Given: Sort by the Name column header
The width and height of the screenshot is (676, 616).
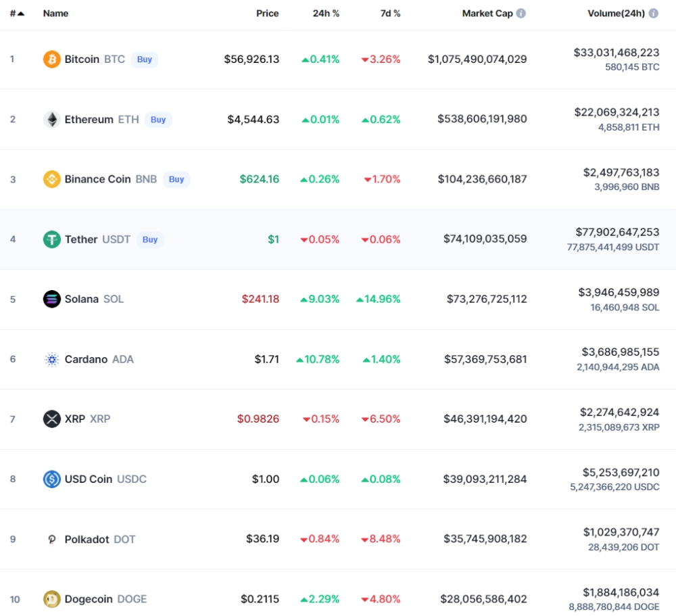Looking at the screenshot, I should tap(55, 14).
